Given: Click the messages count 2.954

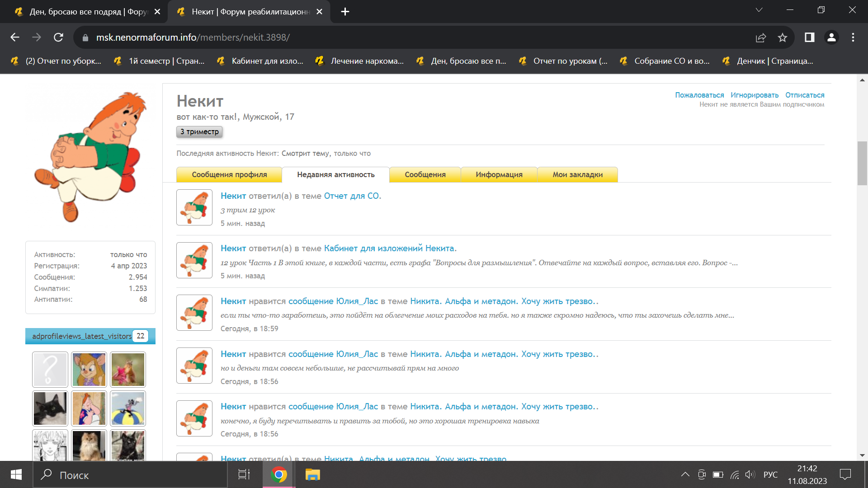Looking at the screenshot, I should [x=138, y=277].
